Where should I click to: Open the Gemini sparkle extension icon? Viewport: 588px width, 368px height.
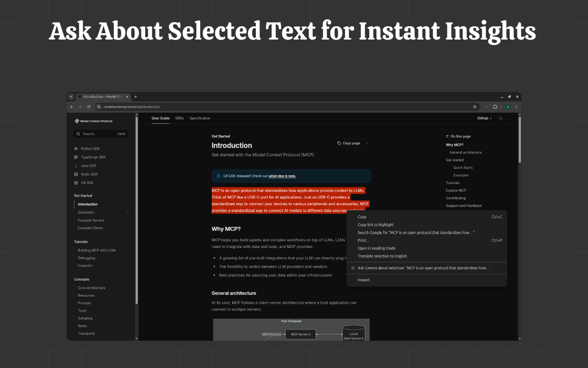486,107
